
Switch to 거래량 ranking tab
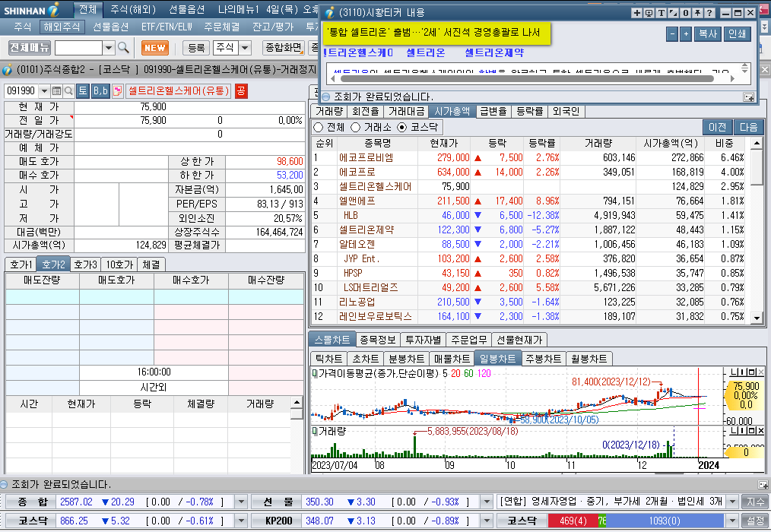coord(329,112)
